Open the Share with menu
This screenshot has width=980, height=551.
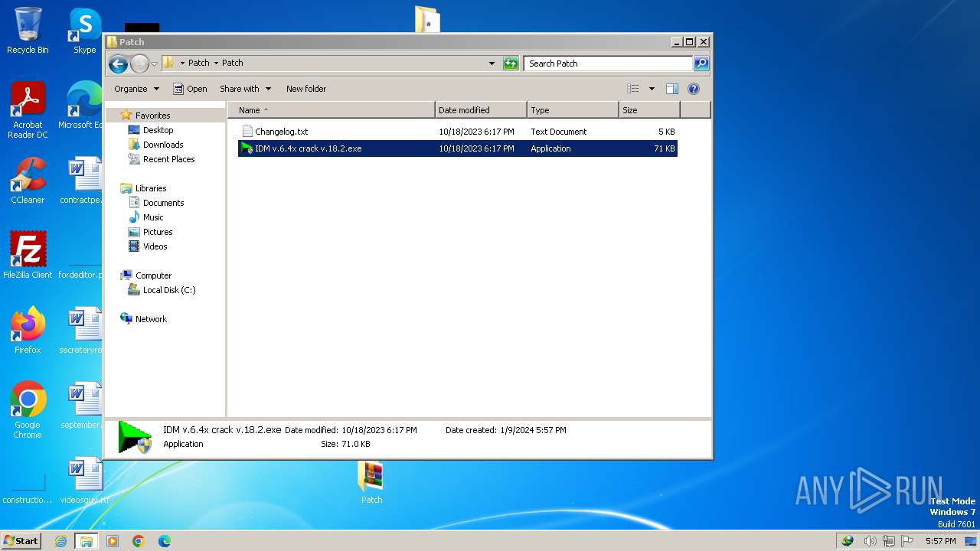click(x=245, y=89)
